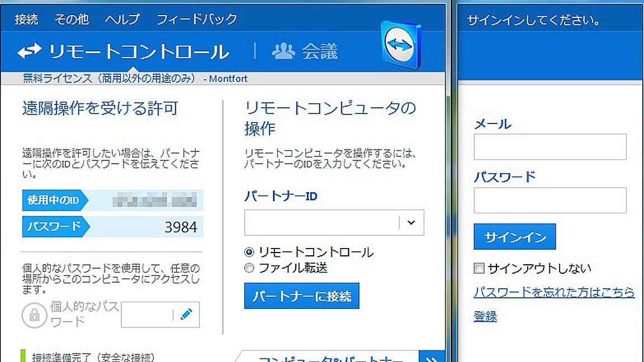Click the blurred 使用中のID value
644x362 pixels.
154,201
